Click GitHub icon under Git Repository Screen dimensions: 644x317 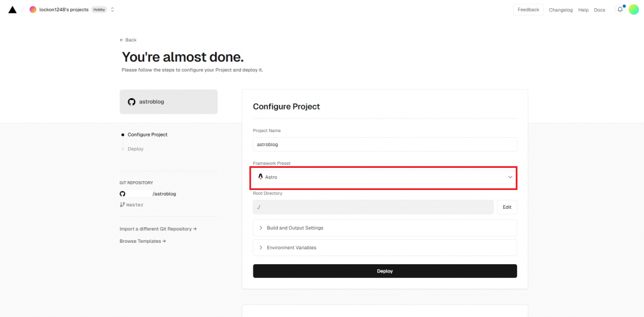[123, 194]
